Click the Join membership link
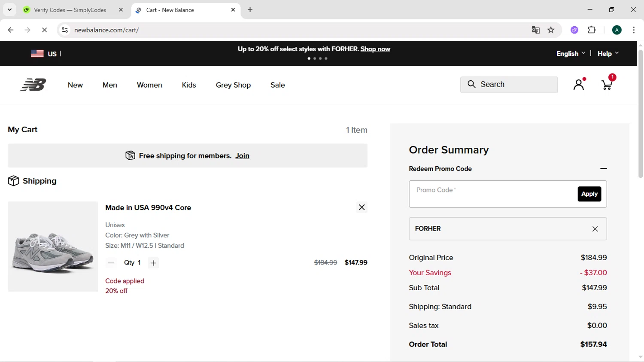 [242, 156]
